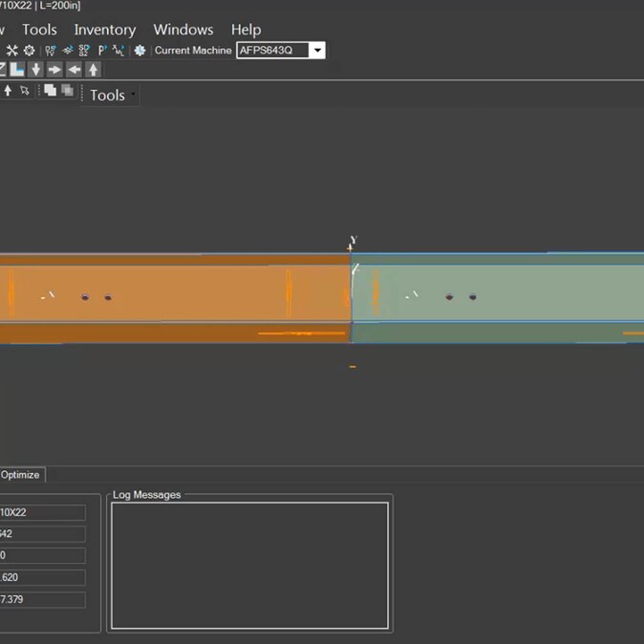Click inside the Log Messages box

(x=249, y=565)
